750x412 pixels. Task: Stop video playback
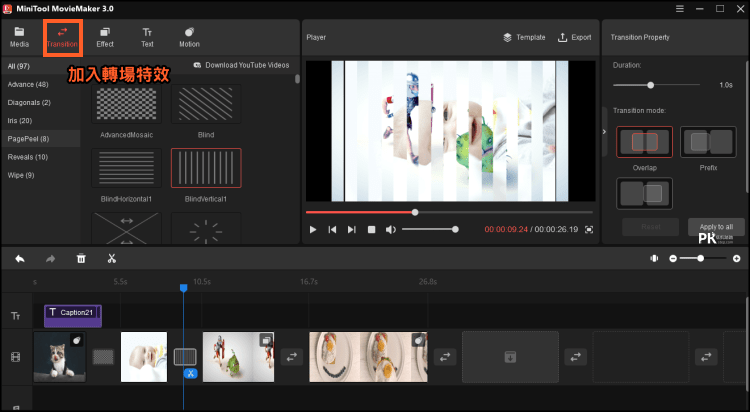click(371, 230)
